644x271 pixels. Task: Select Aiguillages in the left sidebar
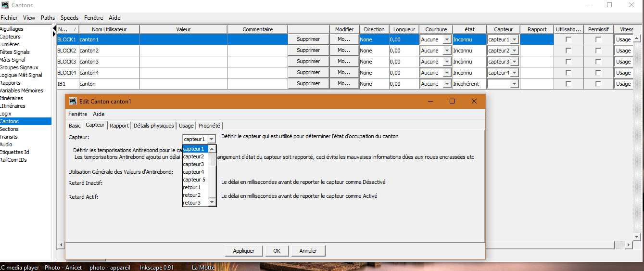coord(12,29)
